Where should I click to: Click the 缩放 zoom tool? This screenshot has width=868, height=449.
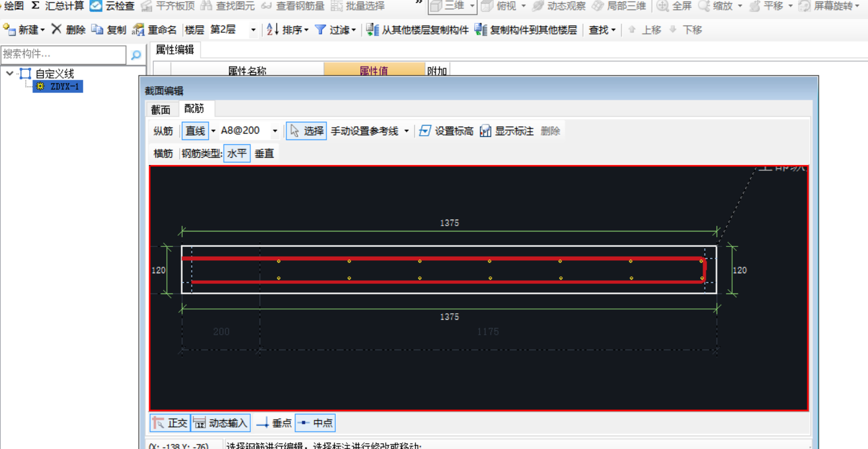716,6
